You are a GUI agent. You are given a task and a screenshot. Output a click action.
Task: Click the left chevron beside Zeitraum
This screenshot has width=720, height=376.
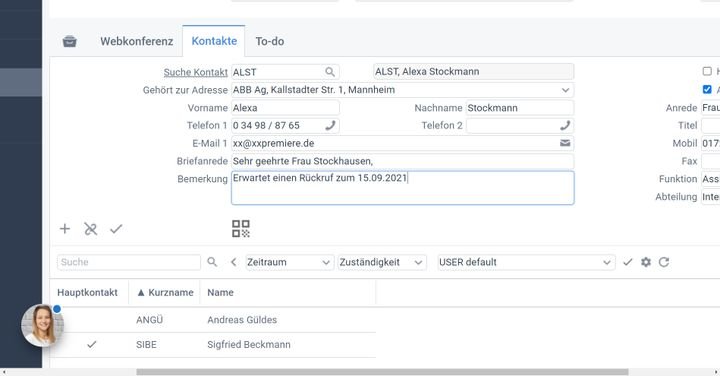pyautogui.click(x=234, y=262)
